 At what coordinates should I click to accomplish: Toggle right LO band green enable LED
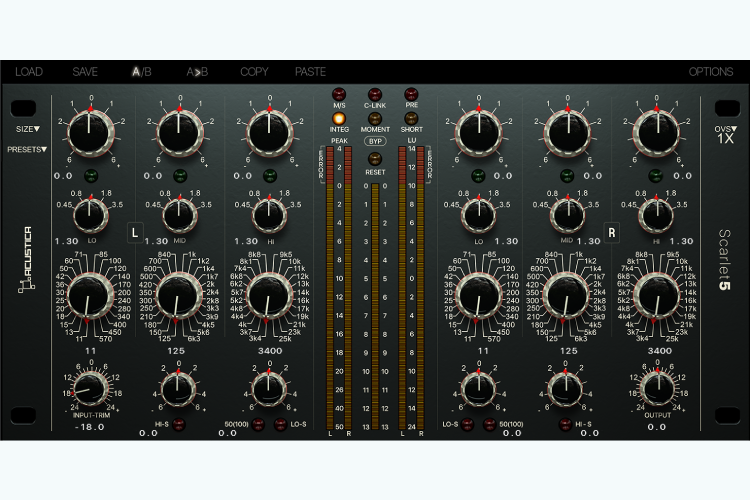pyautogui.click(x=478, y=176)
